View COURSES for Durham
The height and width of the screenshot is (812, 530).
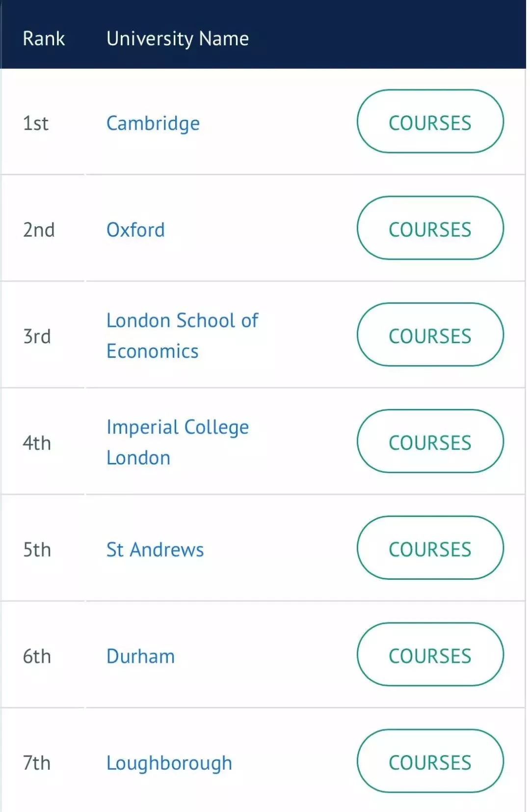[x=430, y=654]
